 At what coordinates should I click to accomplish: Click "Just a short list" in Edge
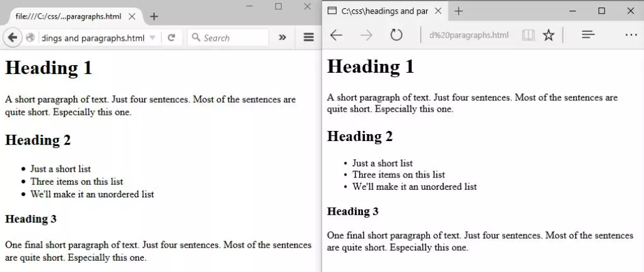click(x=382, y=163)
